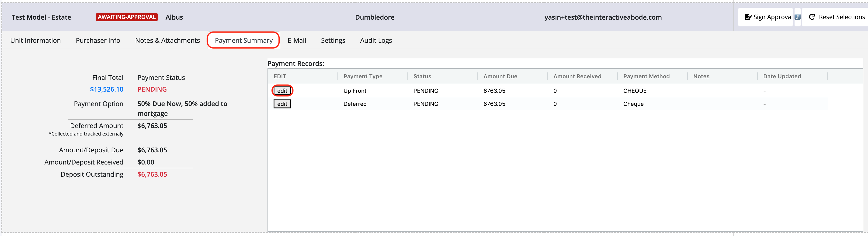Click 'Test Model - Estate' title

42,17
